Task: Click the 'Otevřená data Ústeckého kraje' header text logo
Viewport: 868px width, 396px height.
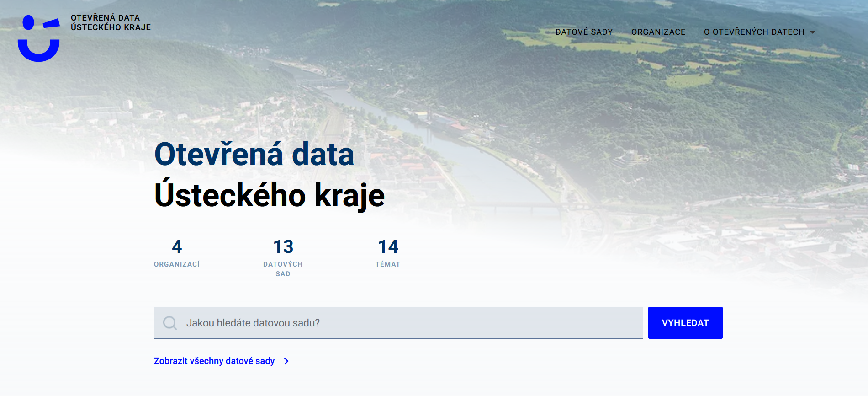Action: (111, 22)
